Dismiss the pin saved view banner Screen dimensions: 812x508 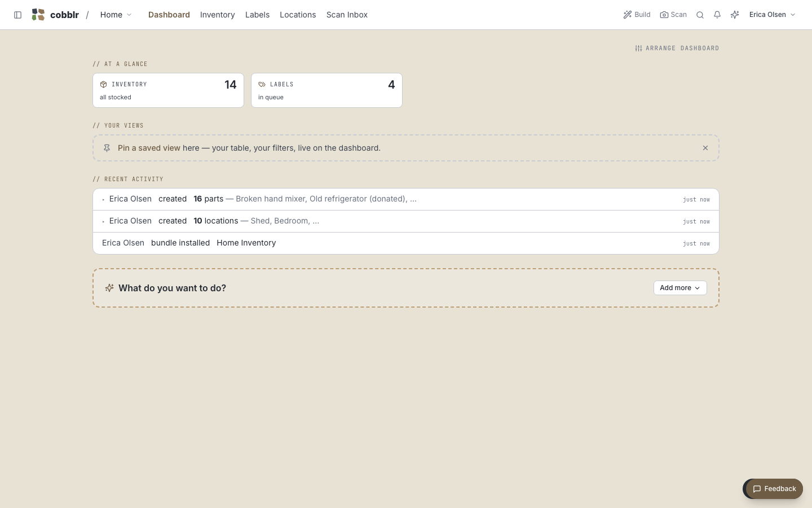click(705, 148)
